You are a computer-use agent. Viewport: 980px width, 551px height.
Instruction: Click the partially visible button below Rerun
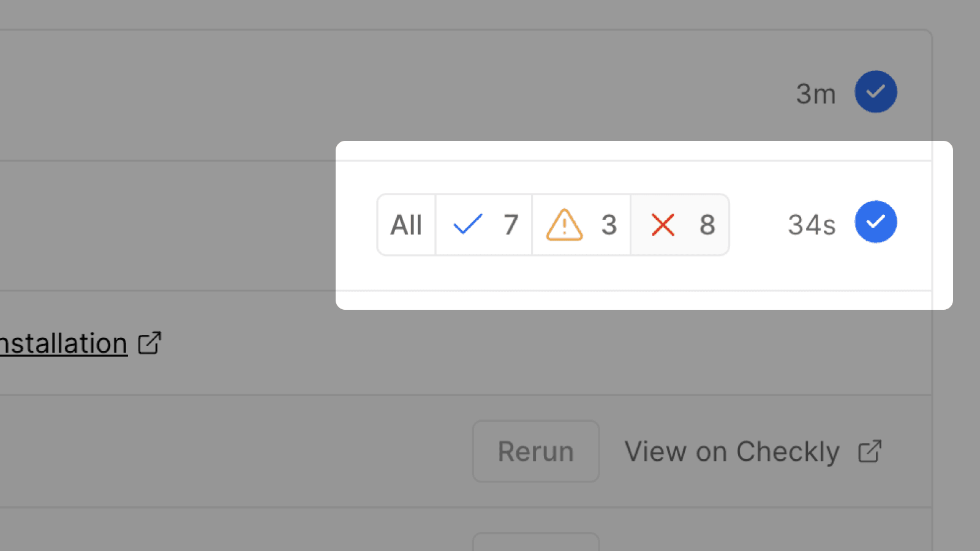pos(535,542)
